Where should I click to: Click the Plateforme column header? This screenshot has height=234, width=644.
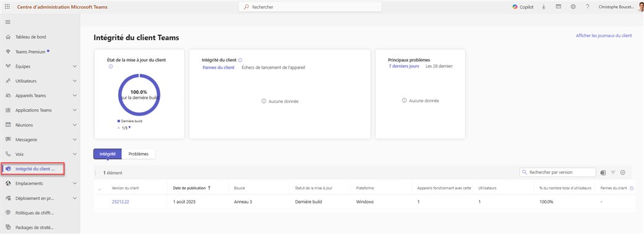(365, 188)
